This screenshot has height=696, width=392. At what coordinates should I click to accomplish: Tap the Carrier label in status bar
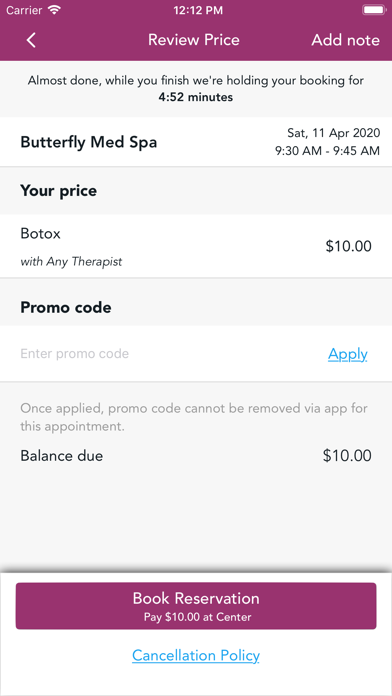[x=24, y=10]
